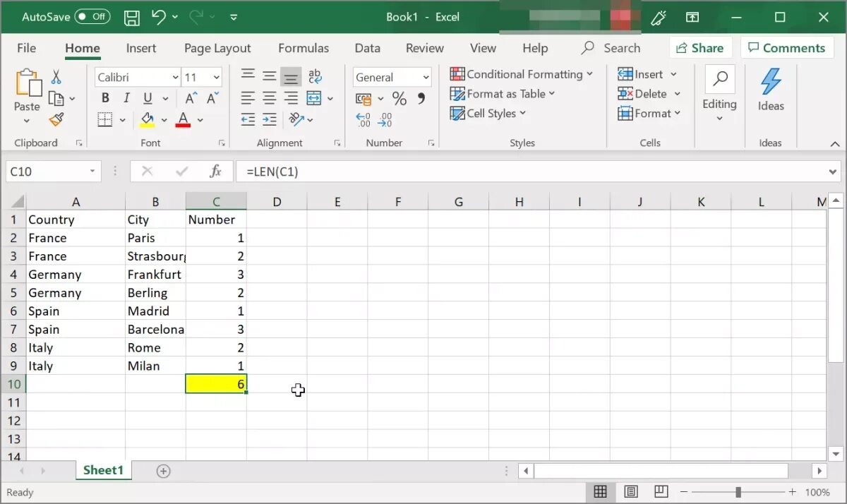
Task: Open the Formulas tab
Action: [304, 48]
